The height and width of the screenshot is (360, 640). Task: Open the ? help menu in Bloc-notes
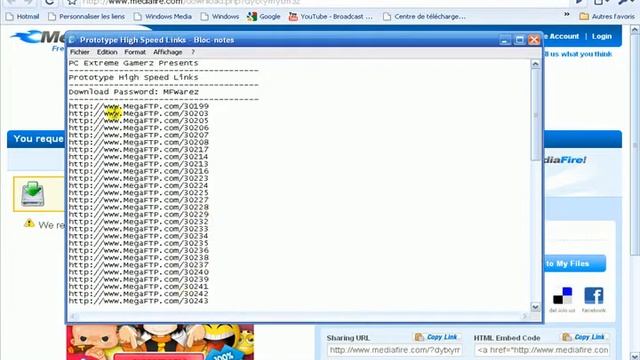tap(193, 52)
